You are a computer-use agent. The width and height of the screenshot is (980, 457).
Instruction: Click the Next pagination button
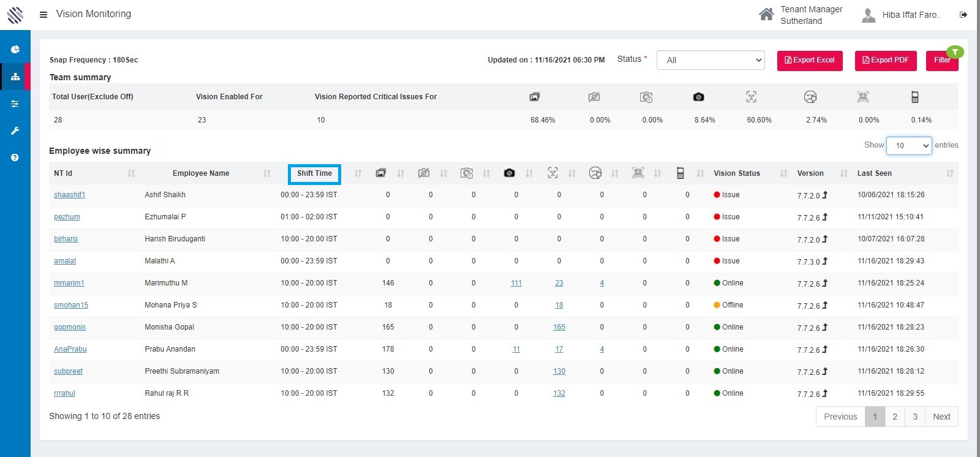[x=941, y=417]
